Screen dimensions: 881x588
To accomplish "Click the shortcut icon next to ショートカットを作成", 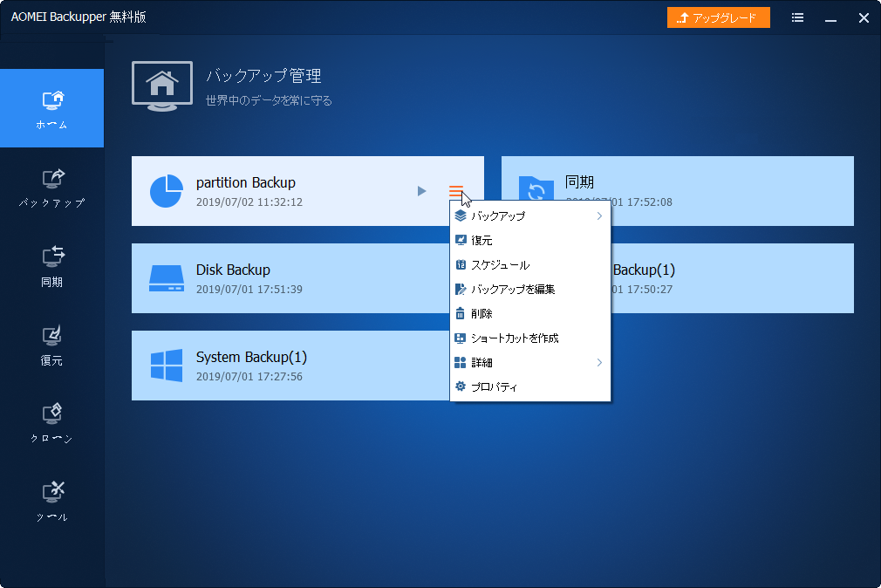I will 461,338.
